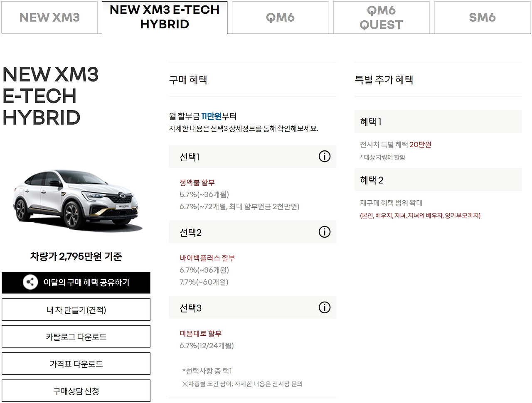Click the 선택3 상세정보 guidance sentence
This screenshot has width=532, height=403.
click(x=244, y=129)
